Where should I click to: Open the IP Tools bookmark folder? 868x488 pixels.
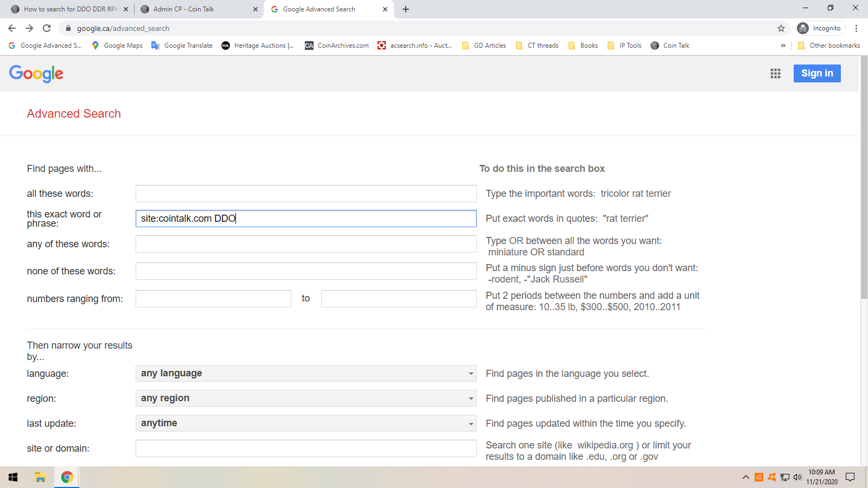(x=624, y=46)
